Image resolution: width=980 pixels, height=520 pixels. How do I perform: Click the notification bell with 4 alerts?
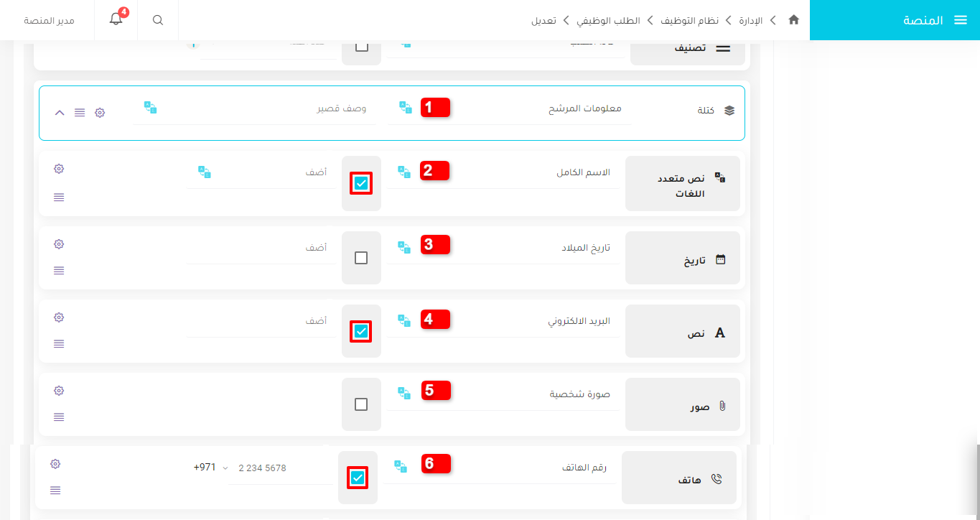pos(116,20)
